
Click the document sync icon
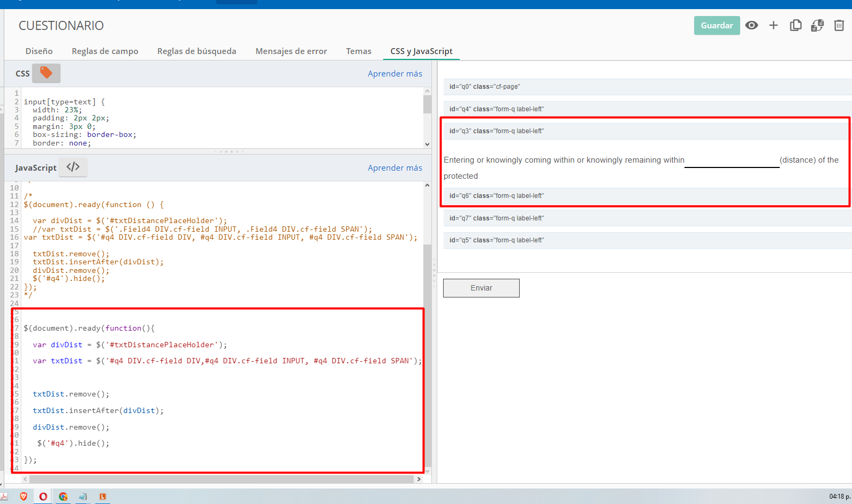817,25
